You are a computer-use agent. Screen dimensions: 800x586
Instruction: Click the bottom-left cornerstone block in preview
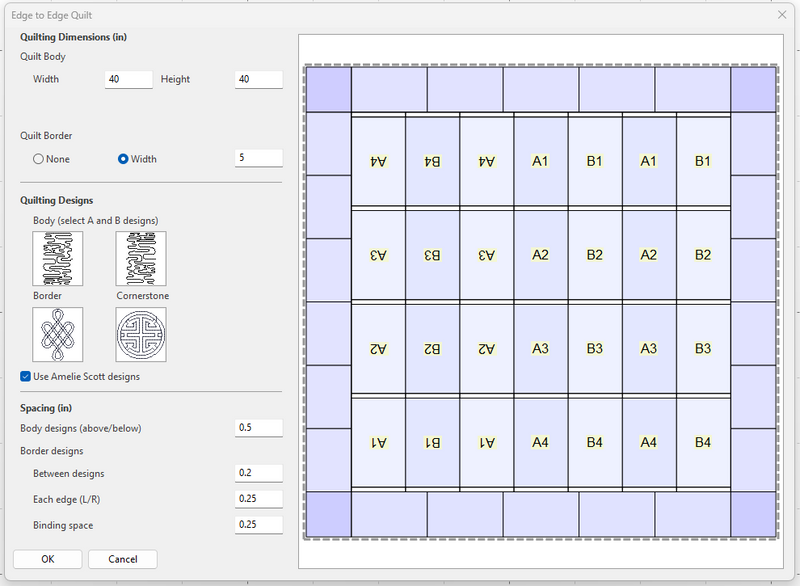pos(328,514)
